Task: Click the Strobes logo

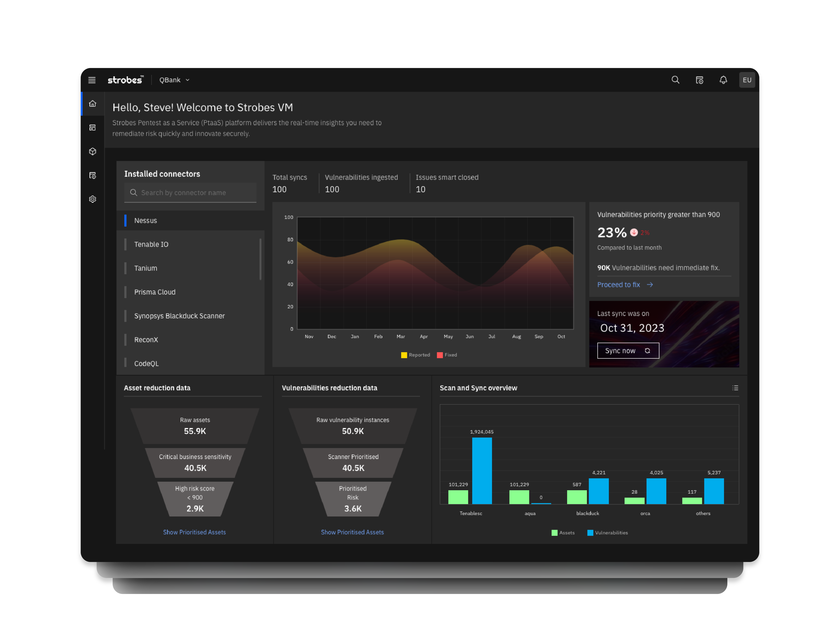Action: click(x=126, y=80)
